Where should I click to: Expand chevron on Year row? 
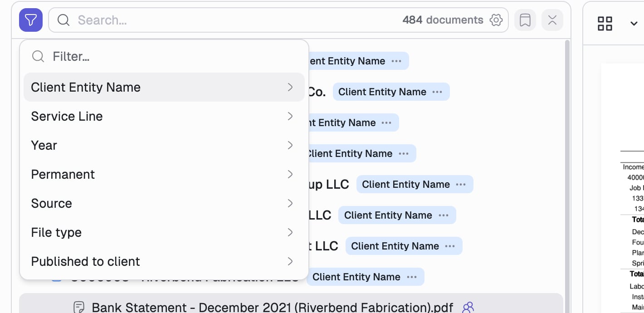(290, 145)
